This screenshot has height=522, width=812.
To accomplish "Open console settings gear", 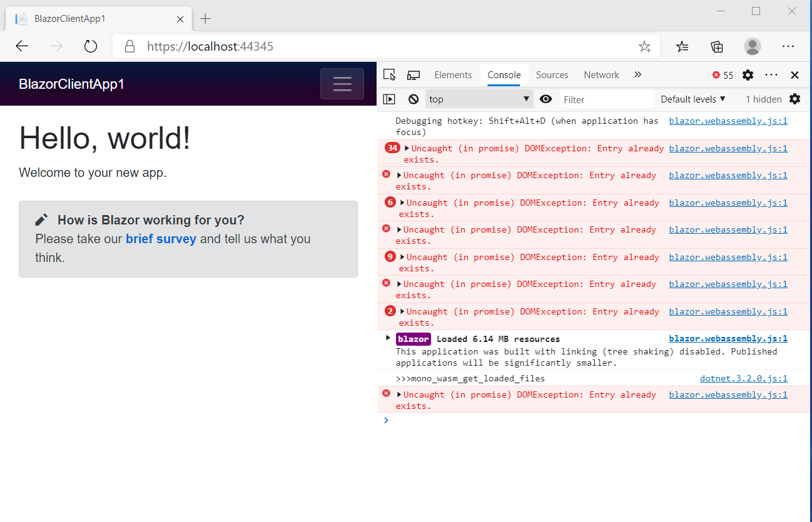I will click(x=794, y=99).
